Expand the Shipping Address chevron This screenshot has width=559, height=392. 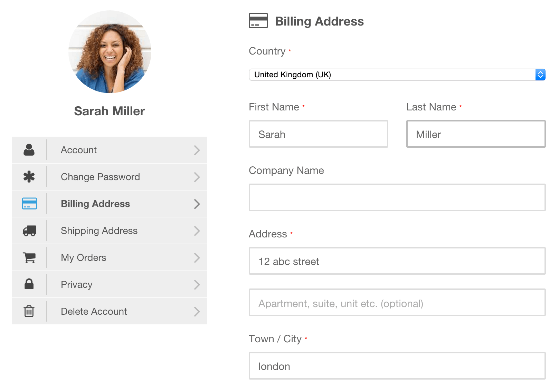point(197,231)
